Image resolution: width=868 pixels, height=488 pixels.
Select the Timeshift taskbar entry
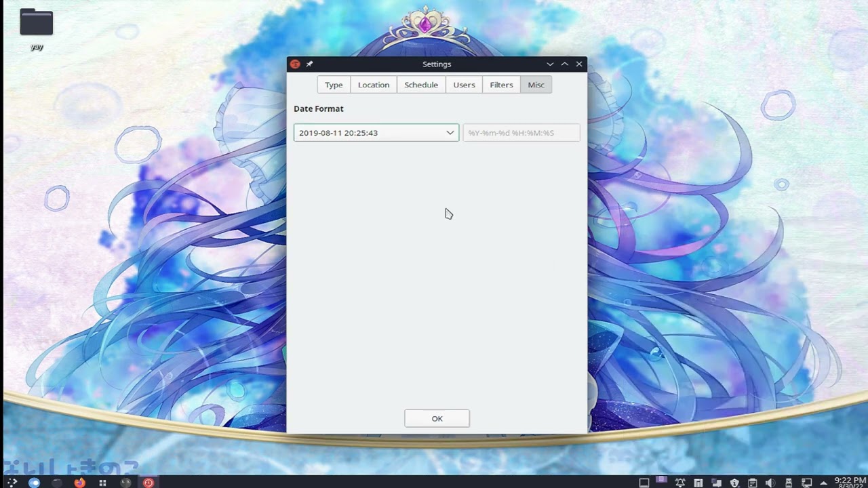click(x=149, y=483)
